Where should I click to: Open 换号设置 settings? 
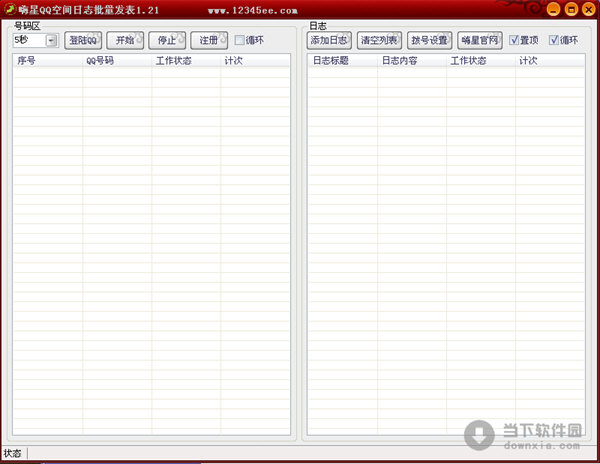(x=429, y=41)
